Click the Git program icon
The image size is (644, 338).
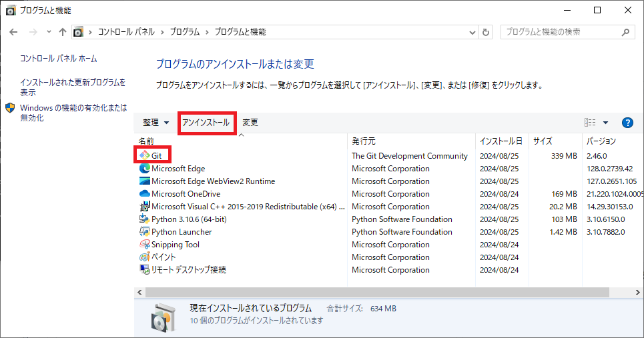click(x=144, y=156)
